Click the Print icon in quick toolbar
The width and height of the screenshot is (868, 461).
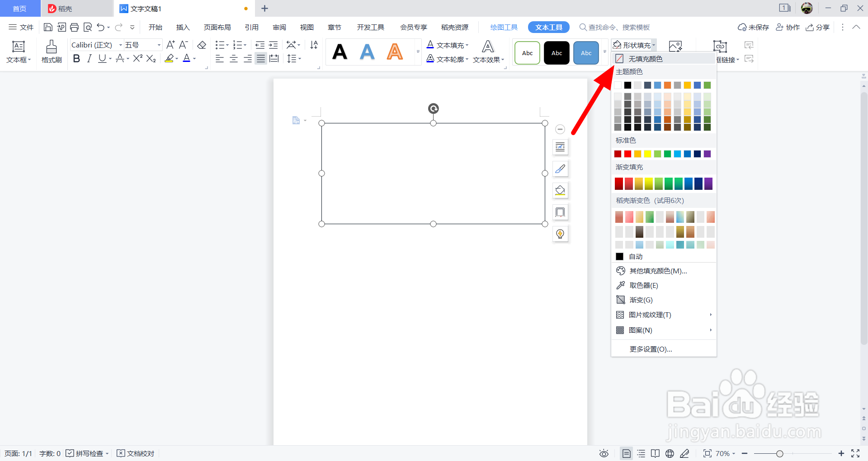[x=75, y=27]
